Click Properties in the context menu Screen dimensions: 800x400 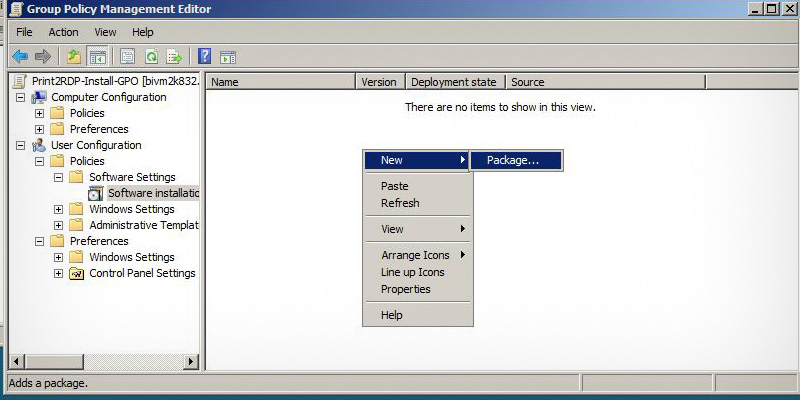click(x=405, y=289)
